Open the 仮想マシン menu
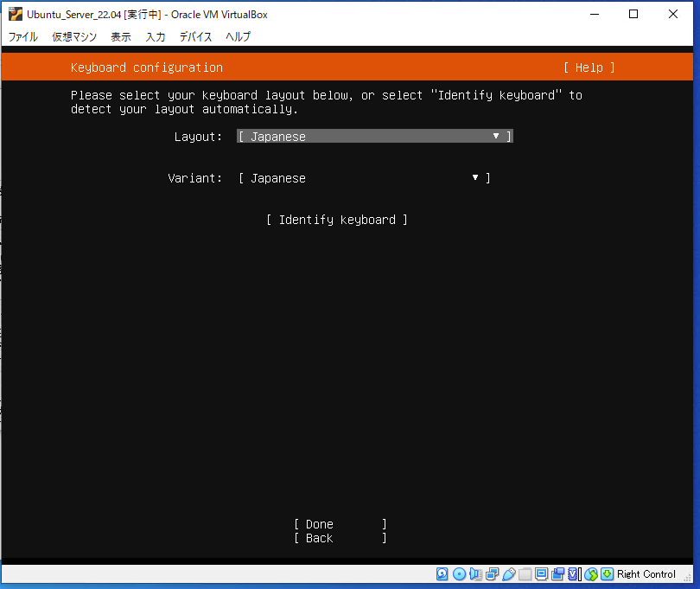 [74, 36]
